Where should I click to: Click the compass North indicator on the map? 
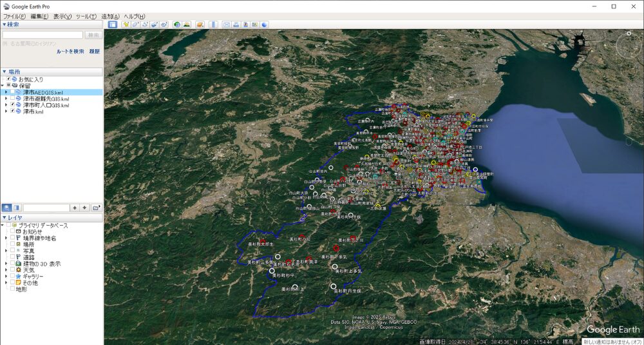(629, 34)
